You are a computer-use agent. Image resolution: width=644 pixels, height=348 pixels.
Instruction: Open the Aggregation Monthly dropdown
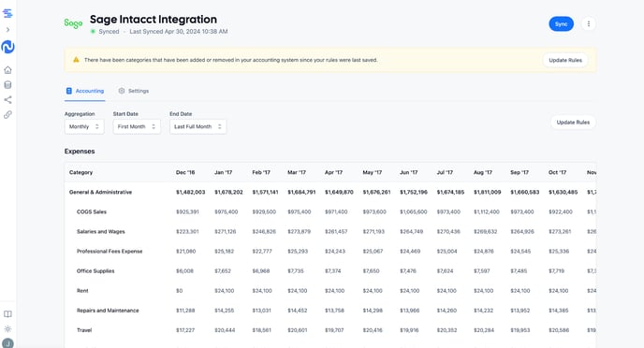[84, 126]
